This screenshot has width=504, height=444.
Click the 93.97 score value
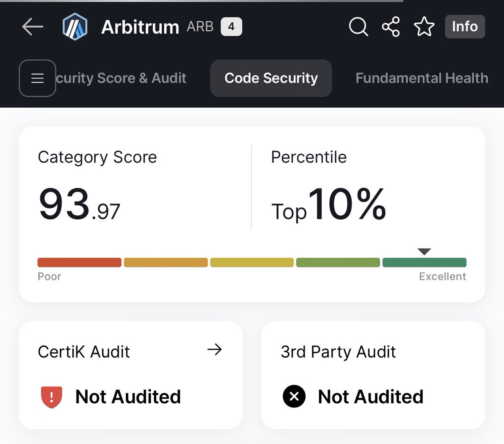coord(79,205)
